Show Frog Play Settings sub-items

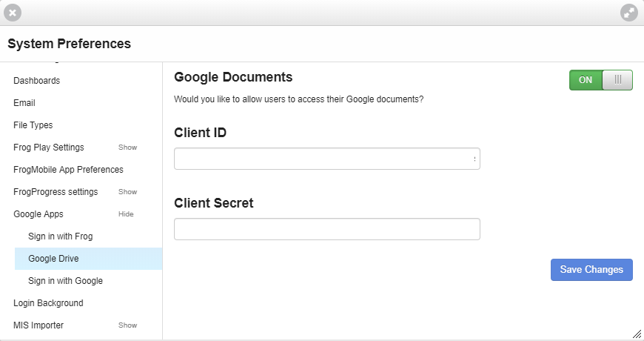(128, 148)
